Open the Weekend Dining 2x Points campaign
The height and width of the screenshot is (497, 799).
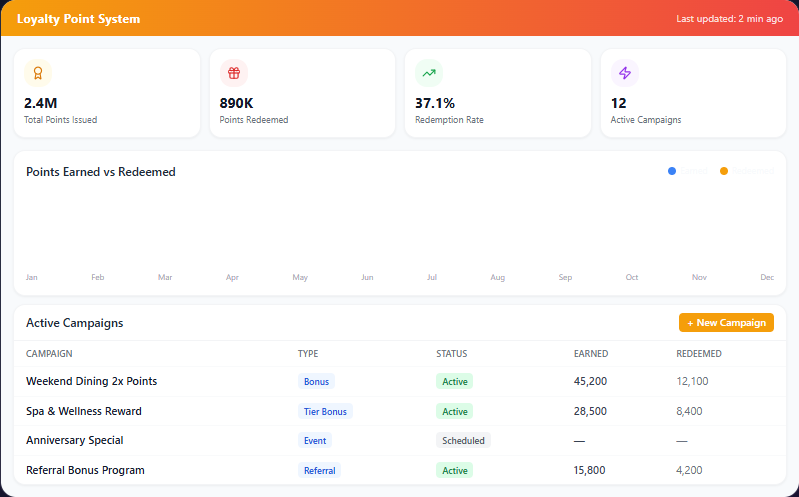pyautogui.click(x=91, y=381)
